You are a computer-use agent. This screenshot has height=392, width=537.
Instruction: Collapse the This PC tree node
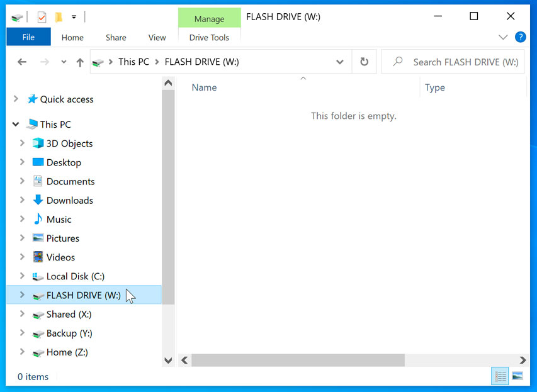tap(15, 124)
